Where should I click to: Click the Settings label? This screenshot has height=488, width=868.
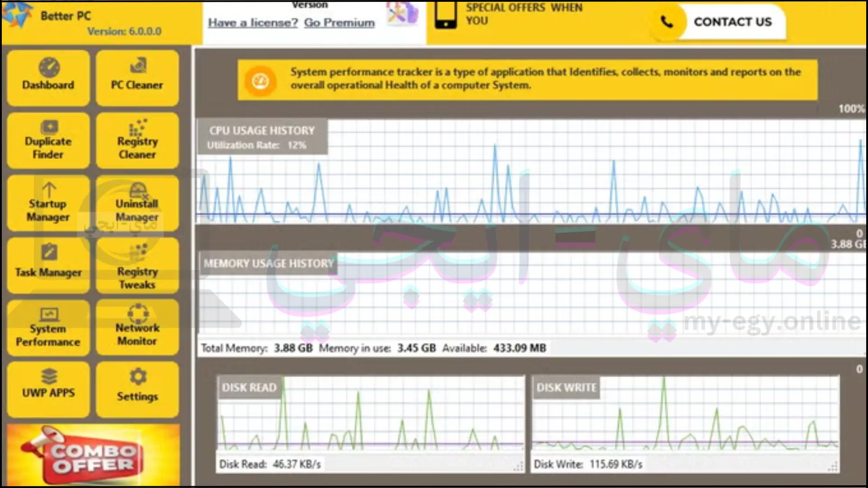137,396
